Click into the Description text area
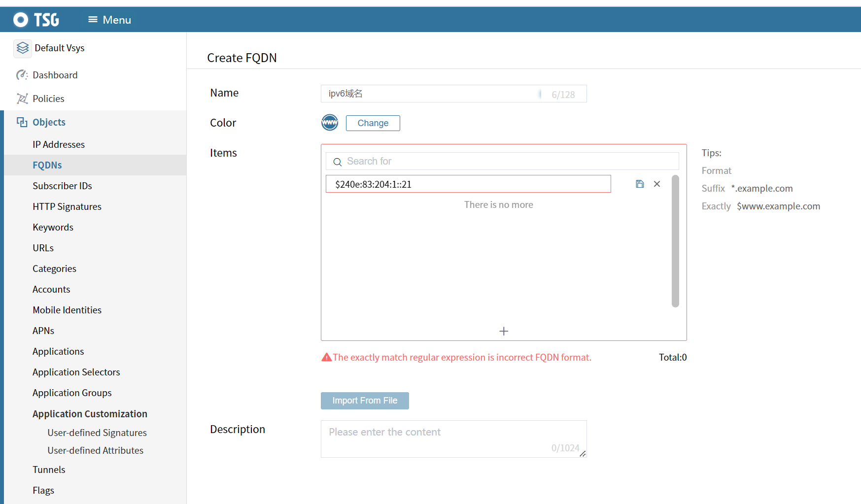The width and height of the screenshot is (861, 504). tap(453, 438)
